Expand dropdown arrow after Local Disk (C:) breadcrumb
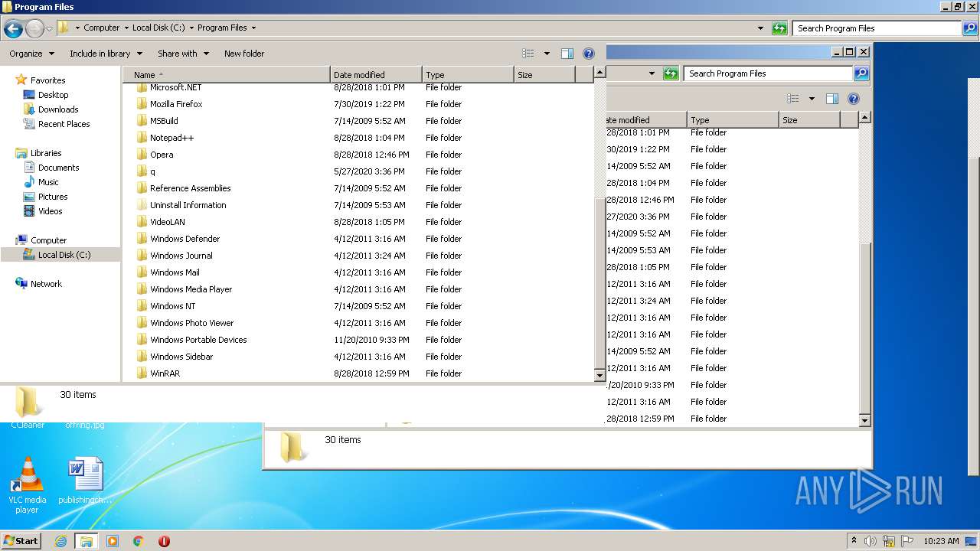This screenshot has width=980, height=551. pos(191,28)
